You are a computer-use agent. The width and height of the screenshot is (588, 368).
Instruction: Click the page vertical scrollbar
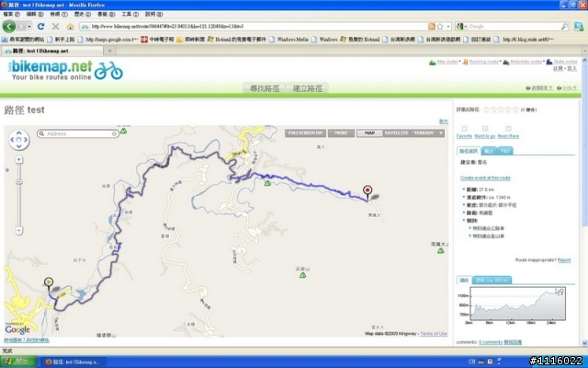coord(584,201)
